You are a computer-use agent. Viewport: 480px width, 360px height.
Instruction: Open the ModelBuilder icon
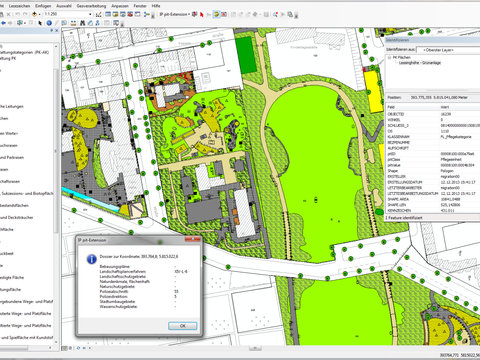[146, 14]
